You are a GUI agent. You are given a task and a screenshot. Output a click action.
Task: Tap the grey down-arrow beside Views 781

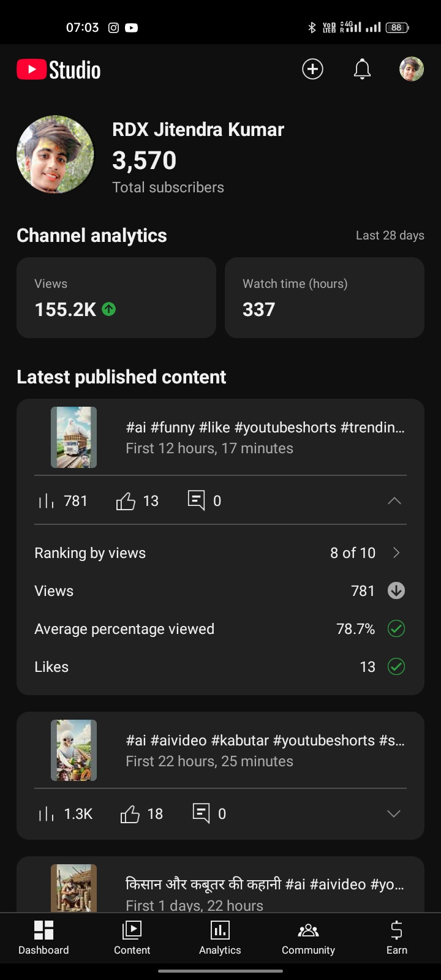(396, 590)
